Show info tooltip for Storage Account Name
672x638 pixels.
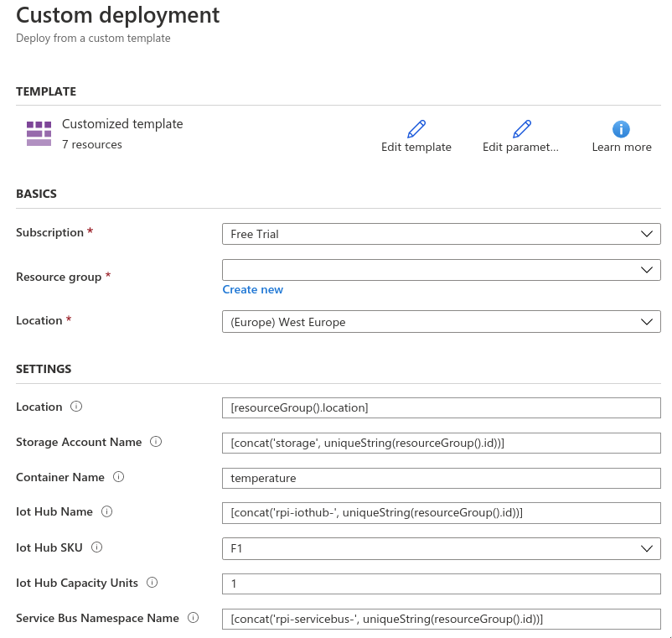[x=156, y=442]
